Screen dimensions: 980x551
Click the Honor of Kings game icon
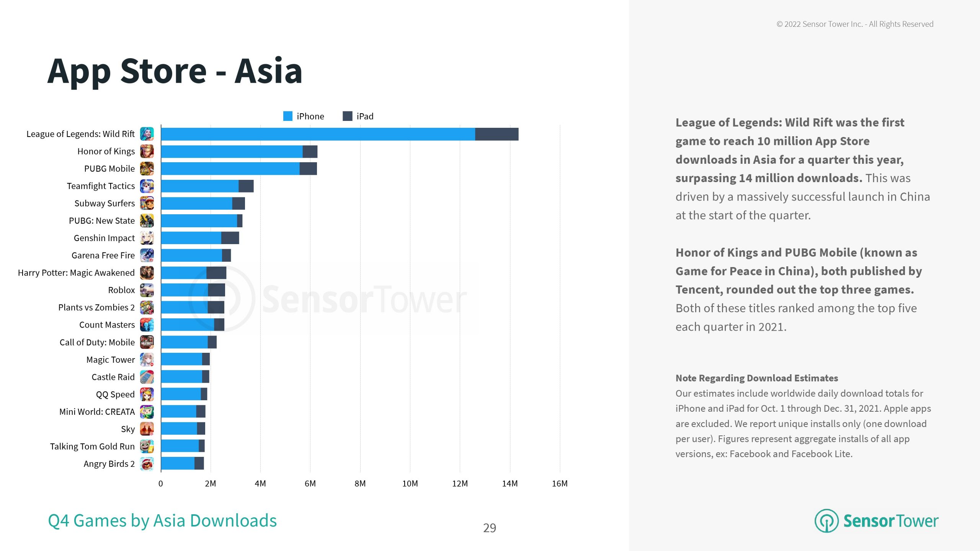[x=147, y=152]
